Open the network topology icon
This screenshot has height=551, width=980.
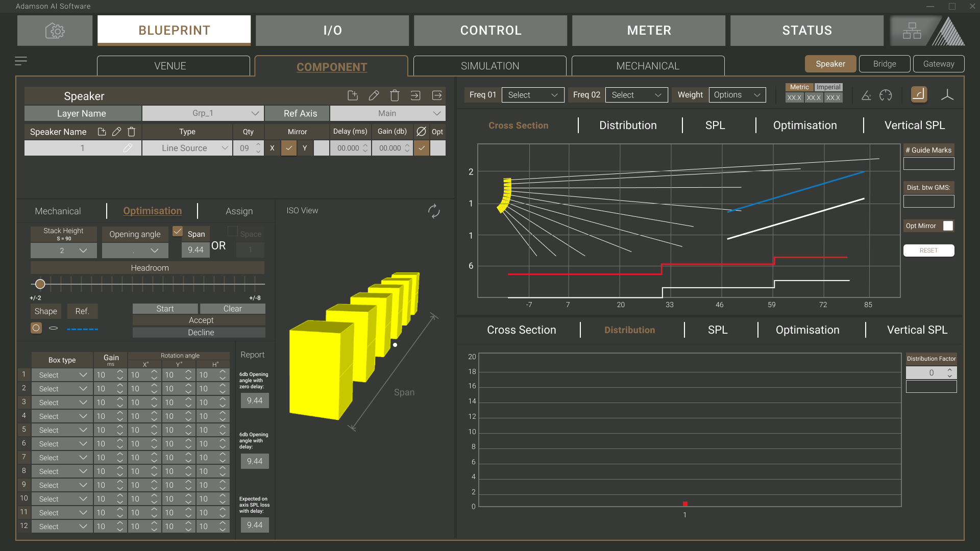[912, 31]
